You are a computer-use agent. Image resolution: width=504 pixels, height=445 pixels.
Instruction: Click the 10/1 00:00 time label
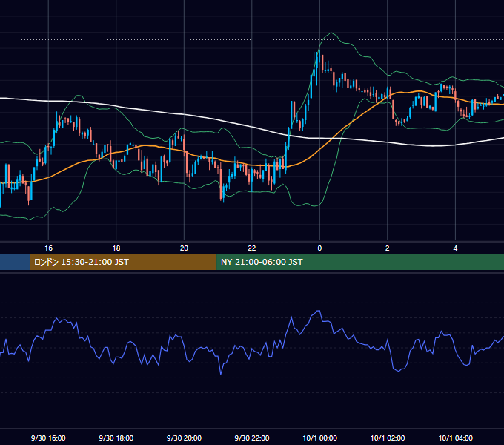click(320, 438)
